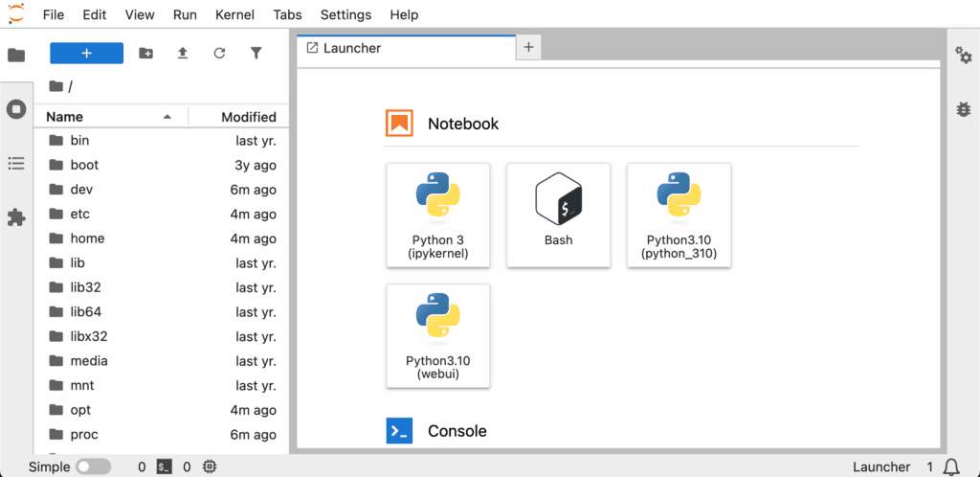Open the Tabs menu
The height and width of the screenshot is (477, 980).
pyautogui.click(x=287, y=14)
